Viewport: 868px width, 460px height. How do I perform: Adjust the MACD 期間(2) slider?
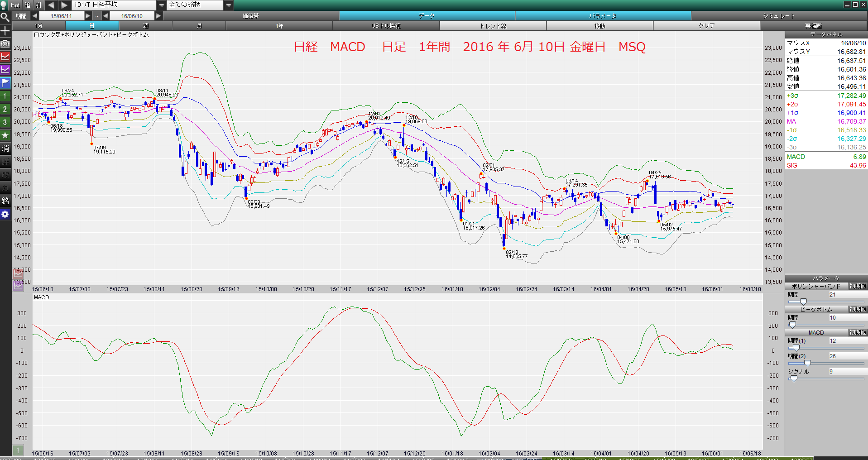click(x=807, y=363)
